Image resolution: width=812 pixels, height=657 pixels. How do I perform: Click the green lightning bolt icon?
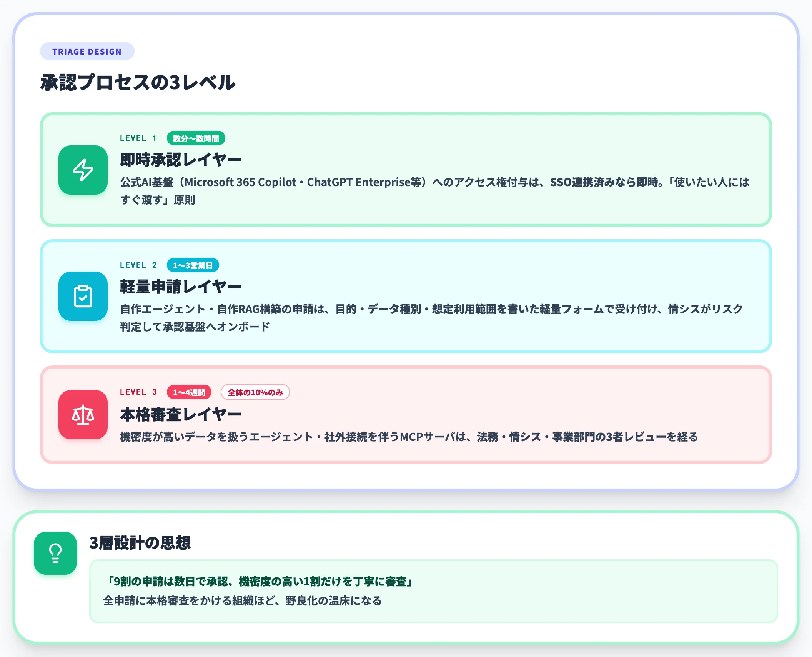(x=83, y=170)
